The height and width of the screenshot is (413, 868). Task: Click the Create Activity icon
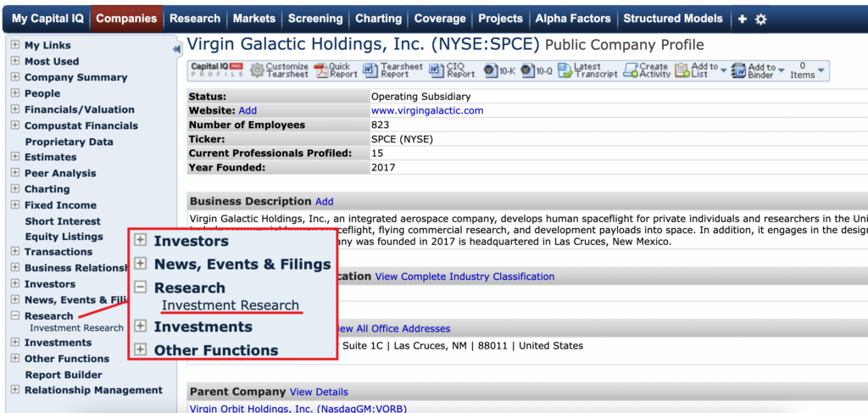(x=630, y=70)
